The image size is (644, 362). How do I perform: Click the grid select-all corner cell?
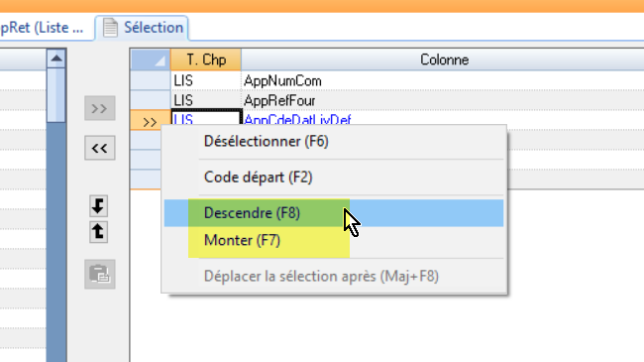coord(151,60)
